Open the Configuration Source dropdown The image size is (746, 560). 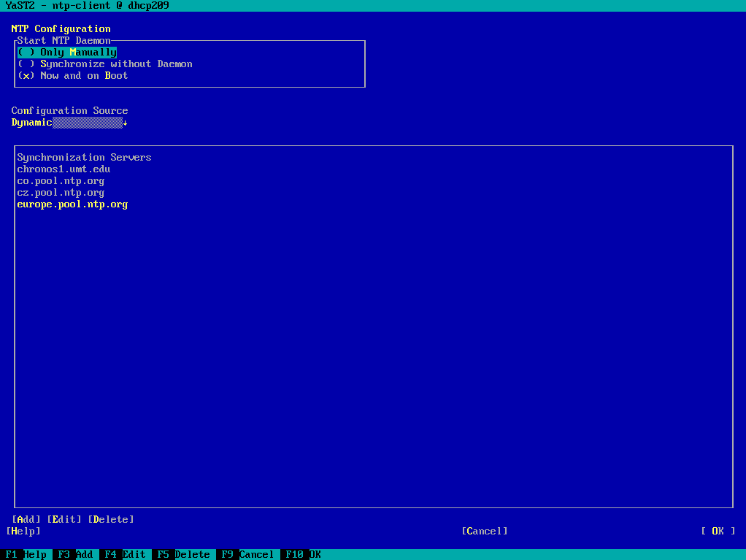(x=68, y=122)
